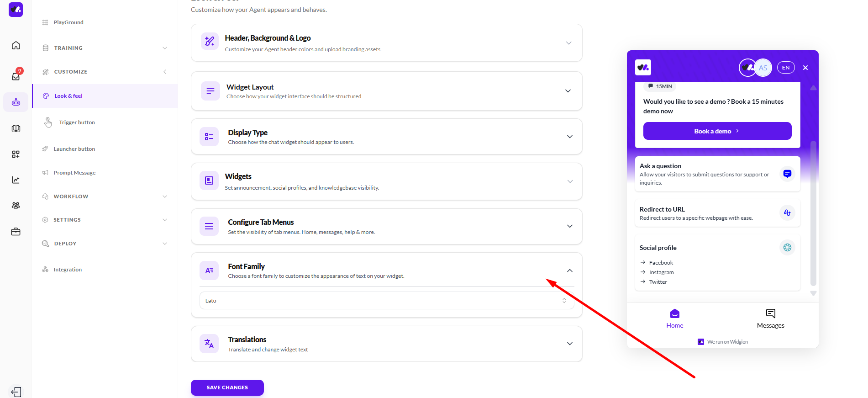Open the Facebook social profile link
This screenshot has height=398, width=868.
coord(661,263)
